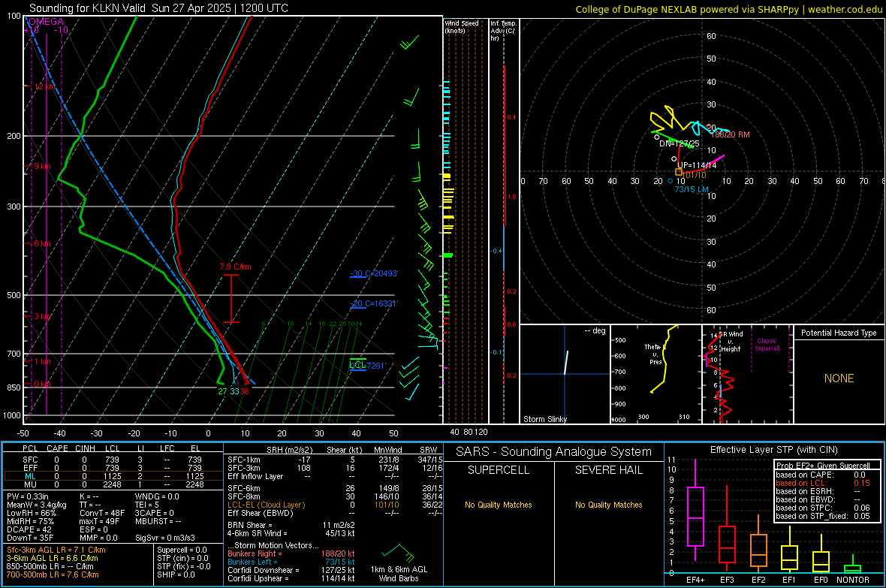This screenshot has width=886, height=588.
Task: Click the 'SR Wind v. Height' plot label
Action: [x=731, y=342]
